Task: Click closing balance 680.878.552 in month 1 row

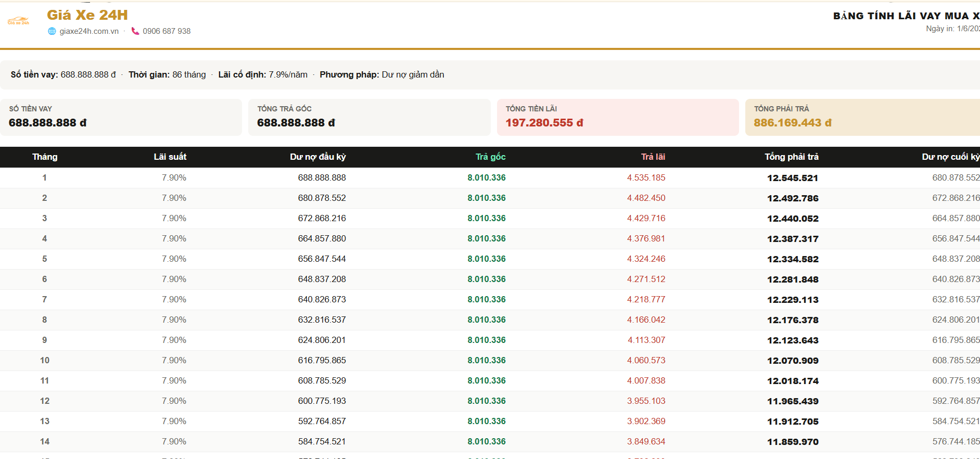Action: pyautogui.click(x=956, y=177)
